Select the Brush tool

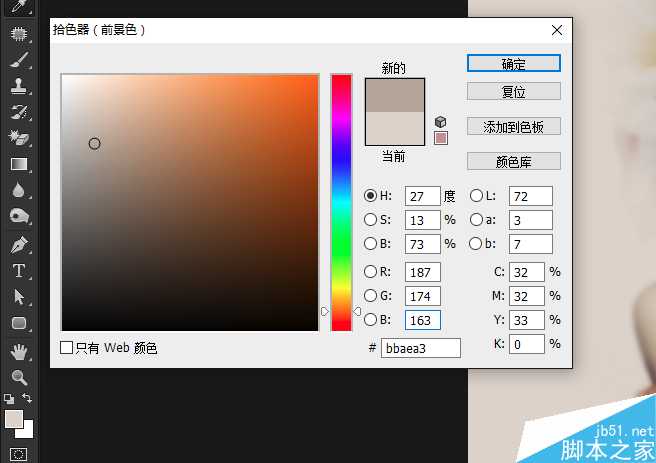point(18,60)
